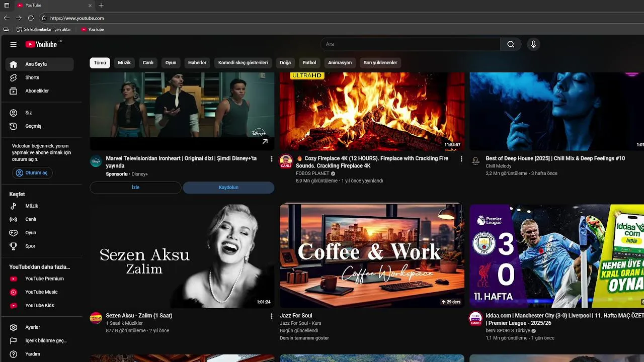The height and width of the screenshot is (362, 644).
Task: Click Dersin tamamını göster link
Action: 304,338
